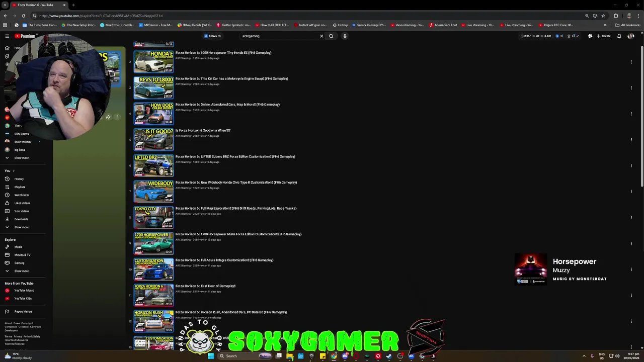
Task: Open more options for 1700 Horsepower Miata video
Action: [x=631, y=243]
